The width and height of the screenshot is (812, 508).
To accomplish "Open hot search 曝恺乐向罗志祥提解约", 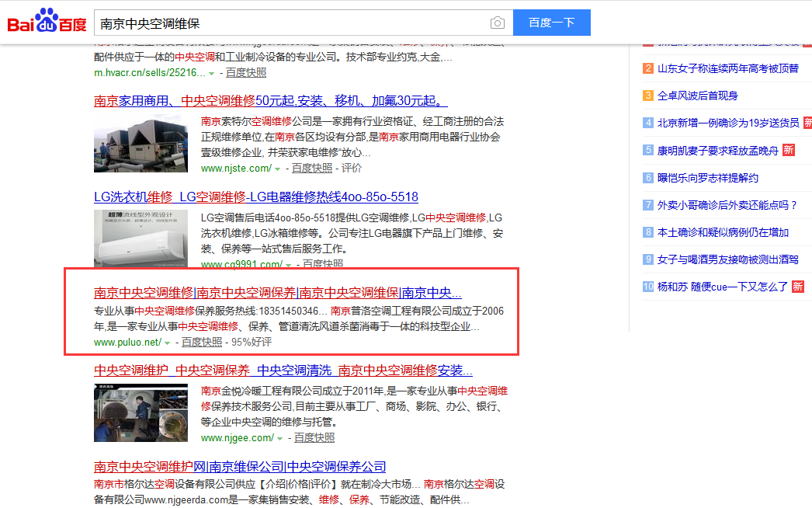I will 708,178.
